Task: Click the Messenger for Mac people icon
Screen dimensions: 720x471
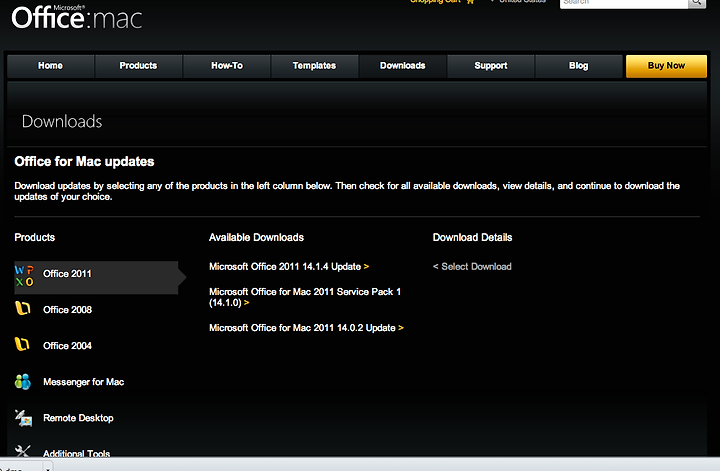Action: point(22,381)
